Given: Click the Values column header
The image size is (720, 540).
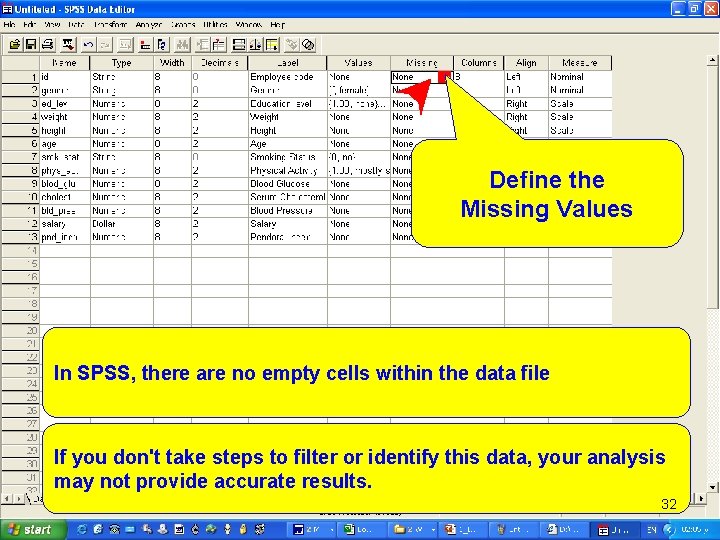Looking at the screenshot, I should (359, 63).
